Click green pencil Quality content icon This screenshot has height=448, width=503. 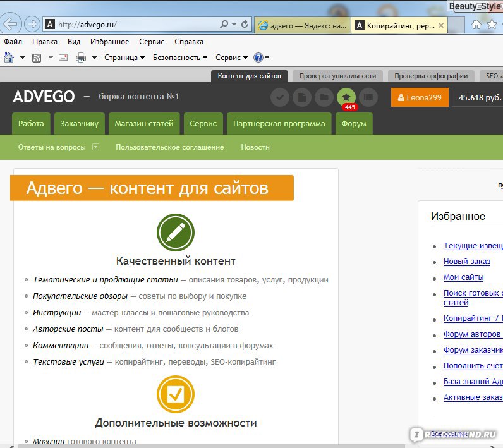[x=176, y=232]
